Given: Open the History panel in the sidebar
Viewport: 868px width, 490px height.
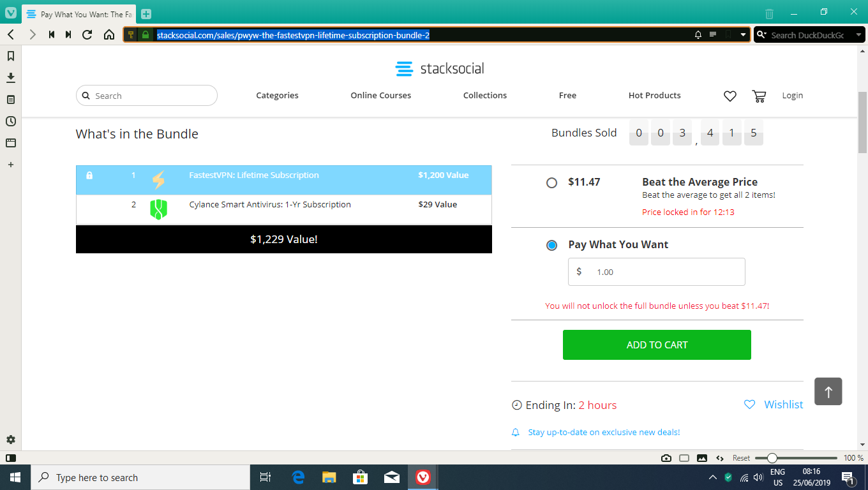Looking at the screenshot, I should point(11,121).
